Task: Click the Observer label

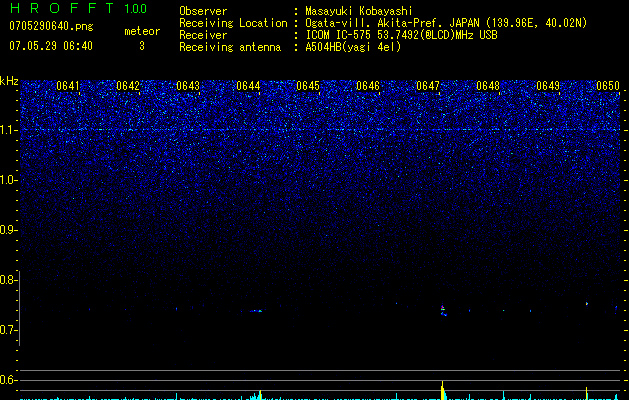Action: click(x=203, y=11)
